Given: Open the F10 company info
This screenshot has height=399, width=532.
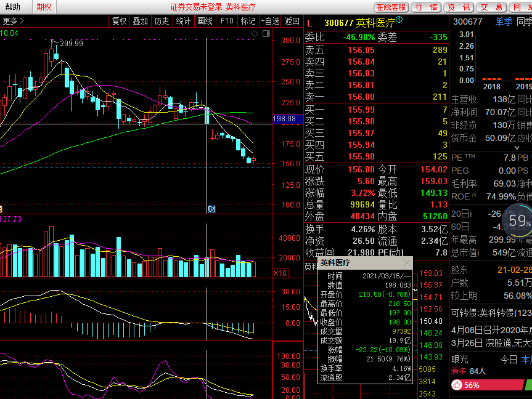Looking at the screenshot, I should click(x=227, y=21).
